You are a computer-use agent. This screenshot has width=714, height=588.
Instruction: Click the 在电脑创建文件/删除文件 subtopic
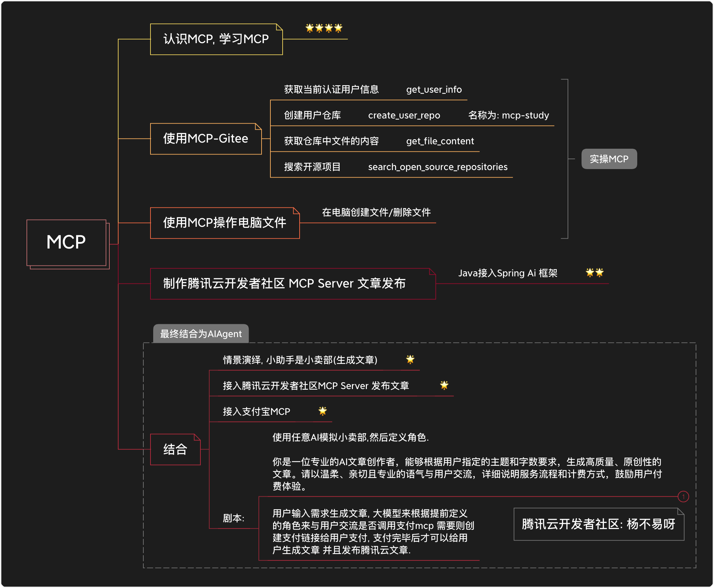(376, 213)
